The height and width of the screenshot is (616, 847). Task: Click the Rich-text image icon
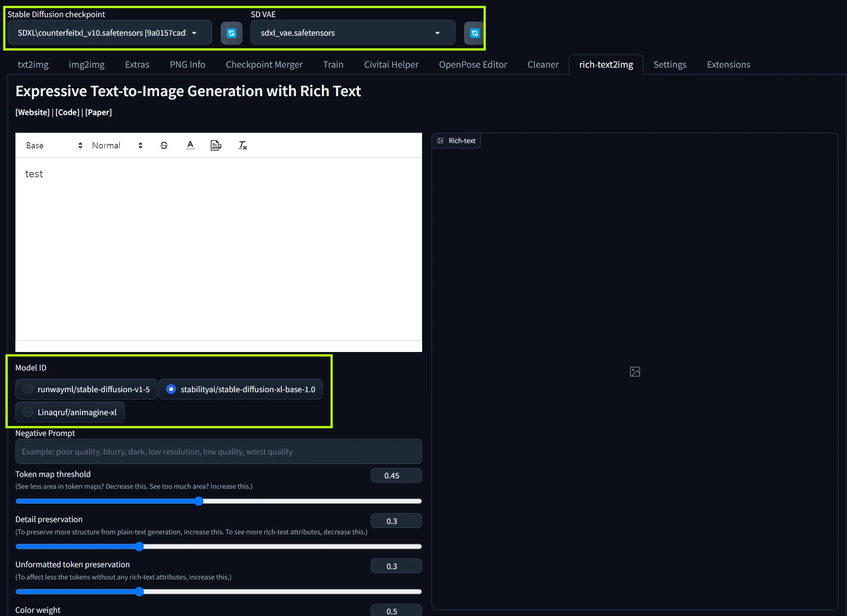click(x=440, y=140)
